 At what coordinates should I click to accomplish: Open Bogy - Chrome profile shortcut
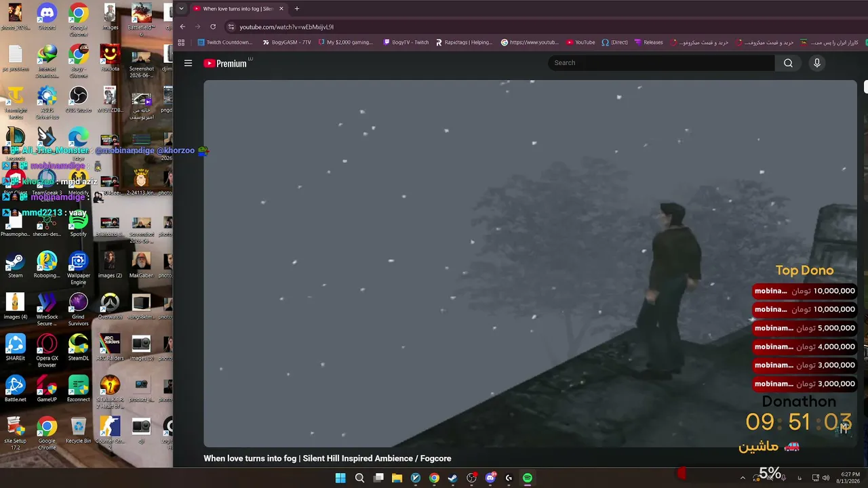point(78,61)
